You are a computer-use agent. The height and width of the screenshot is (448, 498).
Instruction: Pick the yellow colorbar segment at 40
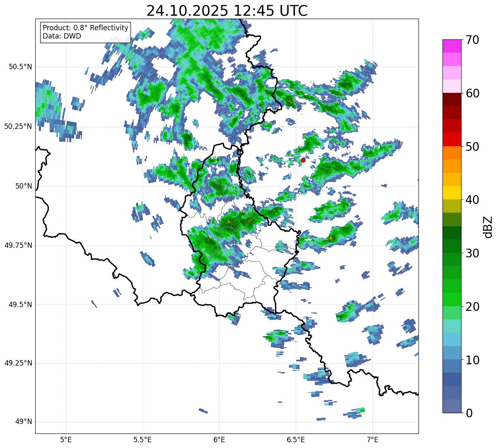pos(452,193)
